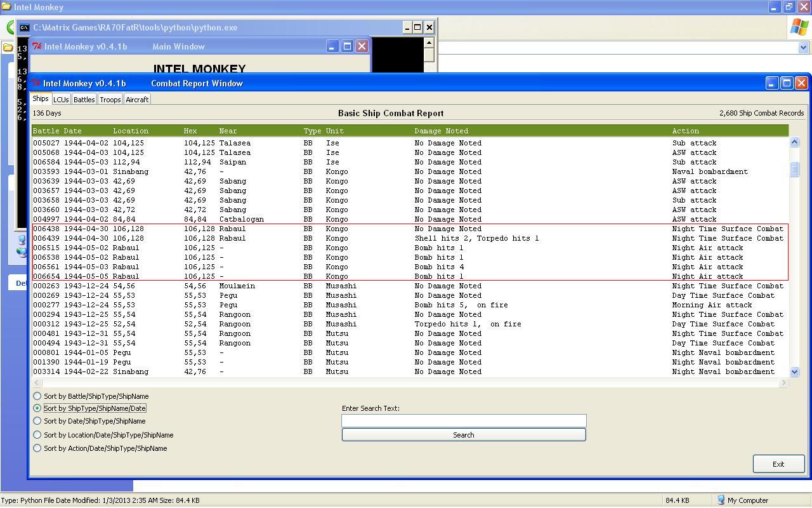The height and width of the screenshot is (508, 812).
Task: Click 'Torpedo hits 1, on fire' damage cell
Action: click(468, 324)
